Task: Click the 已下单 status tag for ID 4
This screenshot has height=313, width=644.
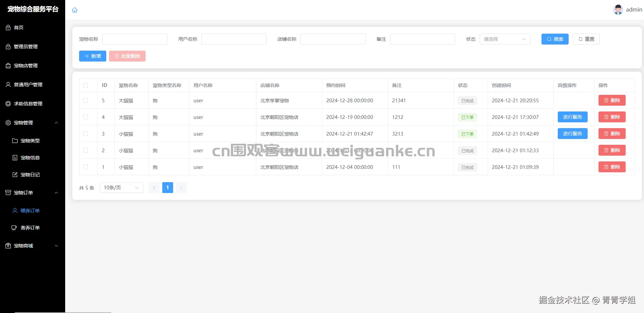Action: [467, 117]
